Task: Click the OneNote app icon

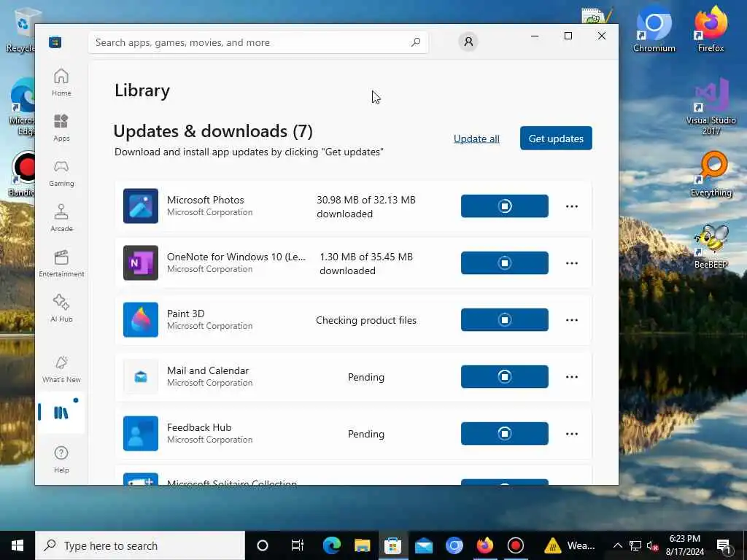Action: [141, 262]
